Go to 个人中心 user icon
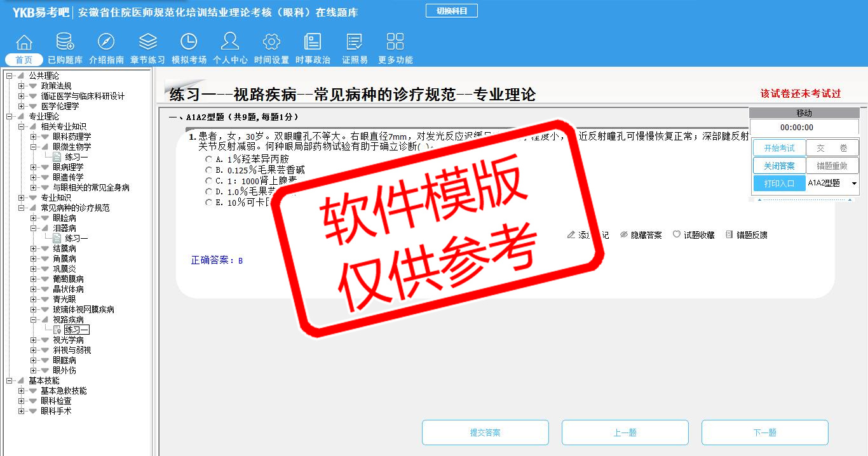 click(230, 43)
